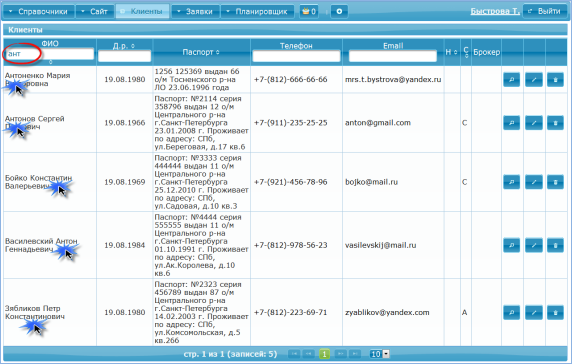Select the name Бойко Константин Валерьевич

coord(38,182)
